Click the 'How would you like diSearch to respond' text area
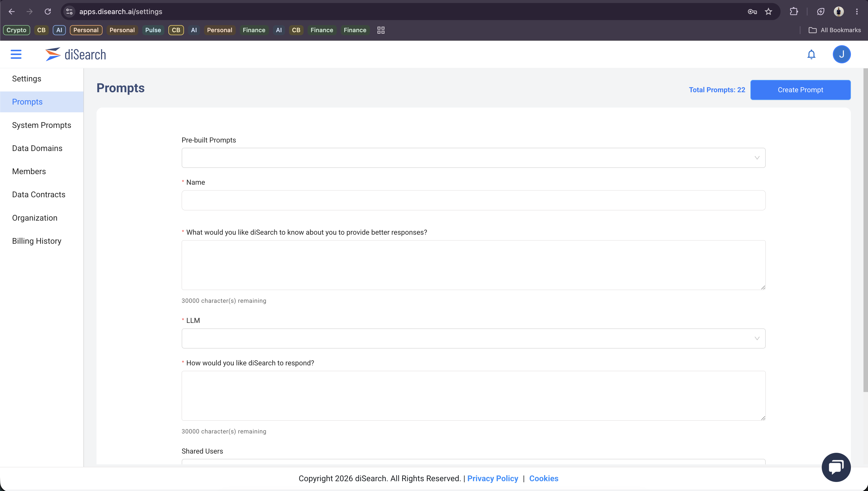 click(x=473, y=396)
